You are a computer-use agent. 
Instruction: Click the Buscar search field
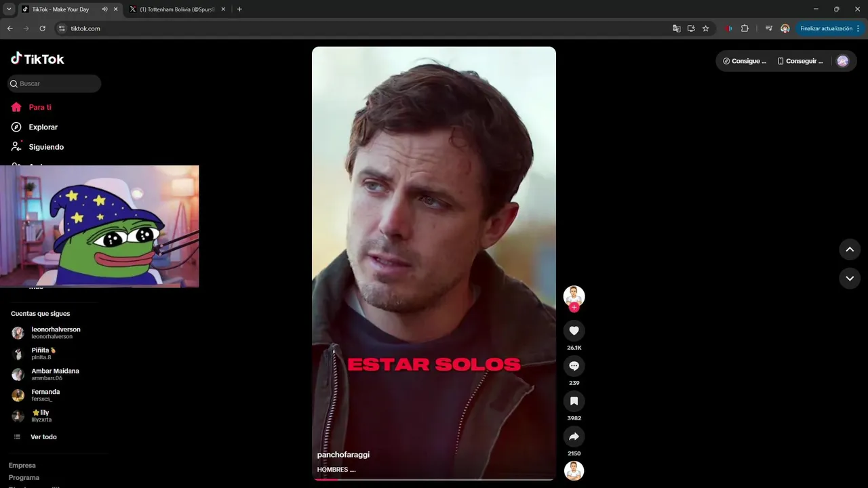click(54, 83)
